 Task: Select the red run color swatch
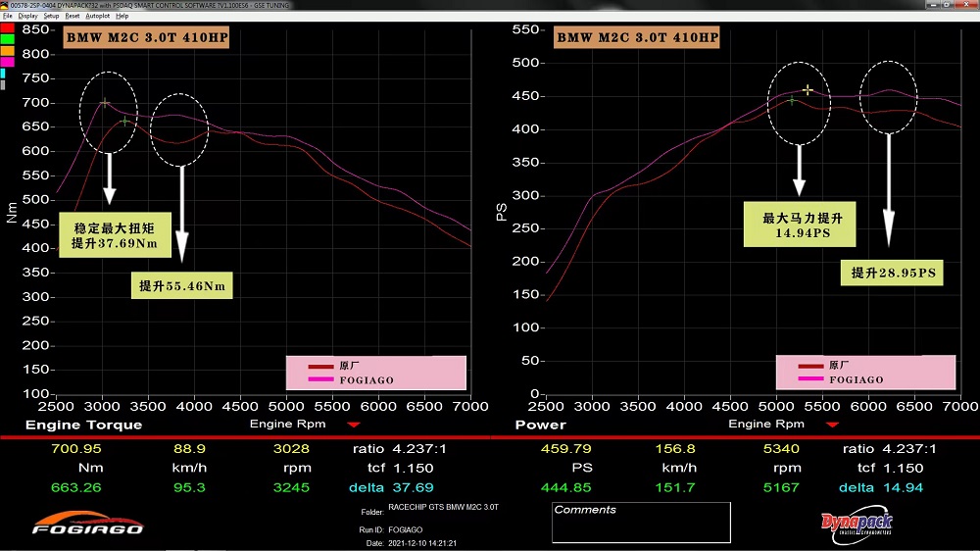pos(7,28)
